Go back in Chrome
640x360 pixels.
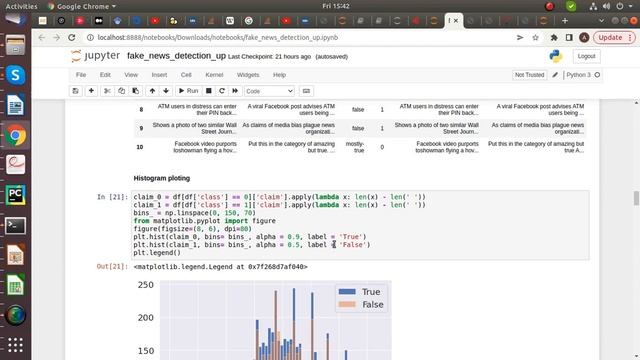(42, 38)
